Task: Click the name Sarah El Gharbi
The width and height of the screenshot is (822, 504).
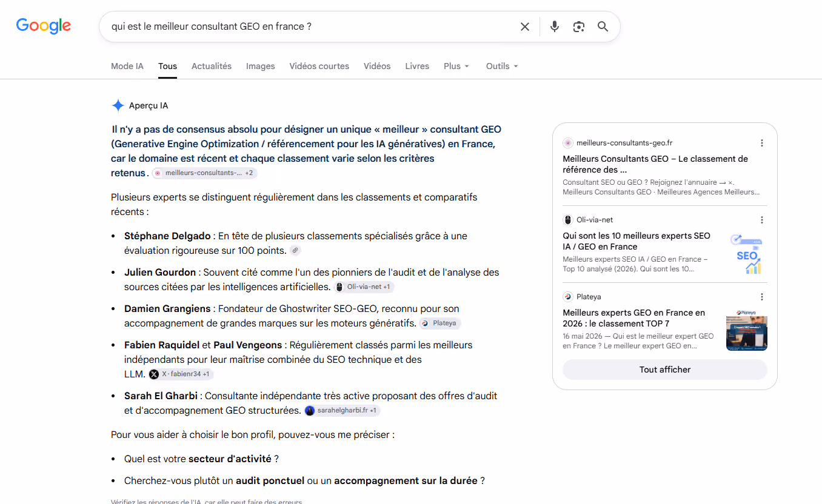Action: click(161, 396)
